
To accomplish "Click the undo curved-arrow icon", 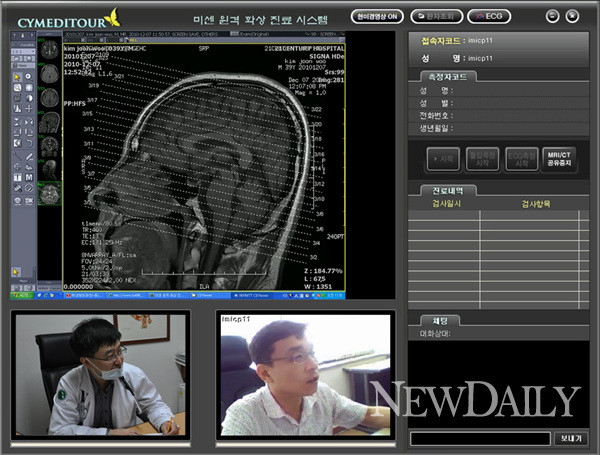I will click(29, 143).
